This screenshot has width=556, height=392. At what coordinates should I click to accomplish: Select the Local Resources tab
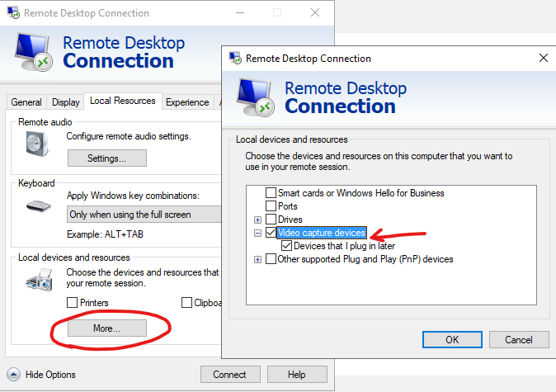[x=123, y=101]
